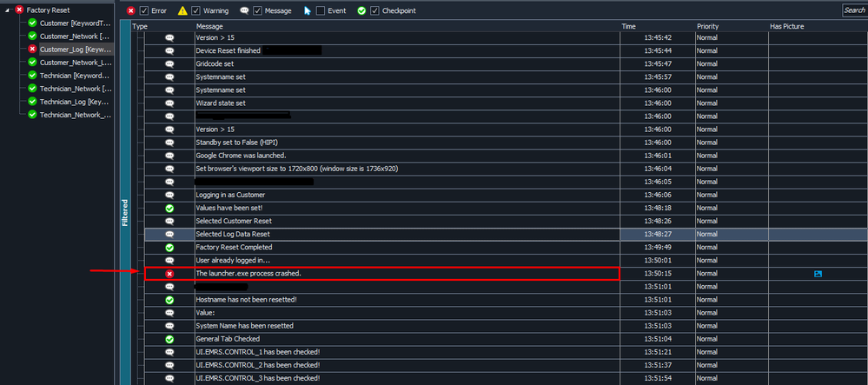The image size is (868, 385).
Task: Click the red error icon of Customer_Log
Action: tap(32, 50)
